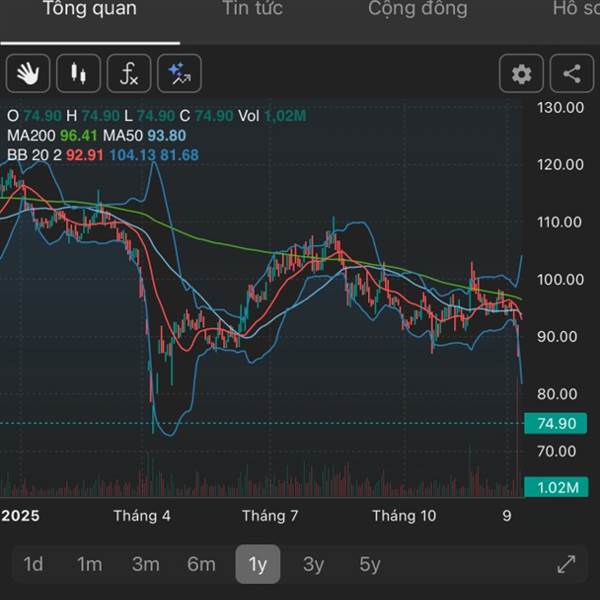The image size is (600, 600).
Task: Click the 100.00 price axis label
Action: point(560,280)
